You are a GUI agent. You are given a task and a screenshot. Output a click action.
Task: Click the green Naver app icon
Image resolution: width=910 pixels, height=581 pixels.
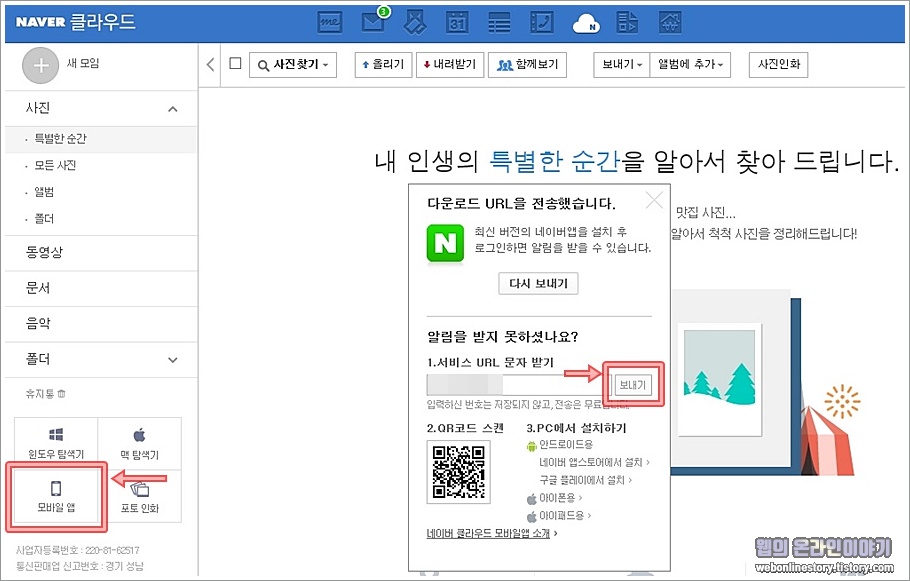[445, 243]
